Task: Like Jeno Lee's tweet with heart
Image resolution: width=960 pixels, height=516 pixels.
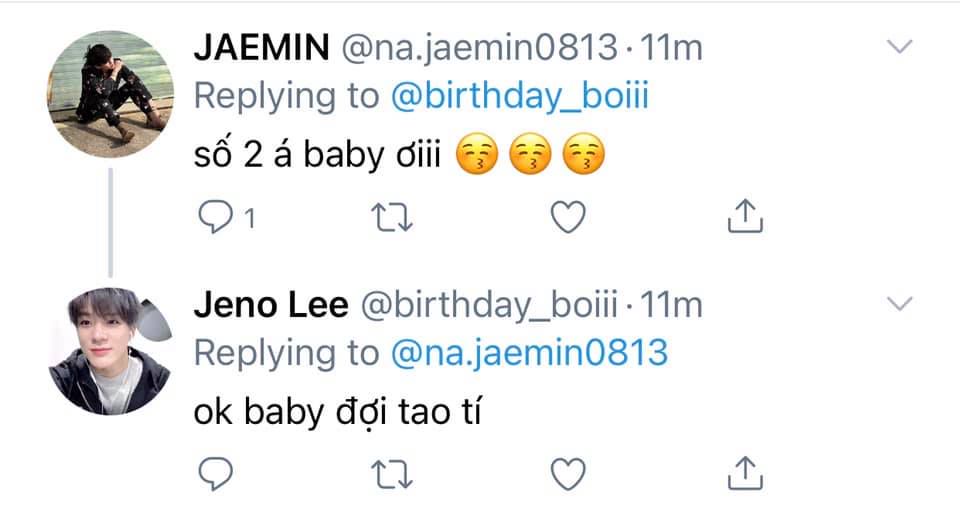Action: coord(568,474)
